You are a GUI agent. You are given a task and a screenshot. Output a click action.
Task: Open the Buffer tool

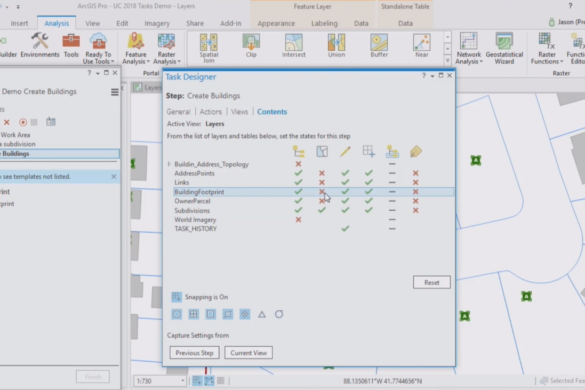pyautogui.click(x=379, y=46)
